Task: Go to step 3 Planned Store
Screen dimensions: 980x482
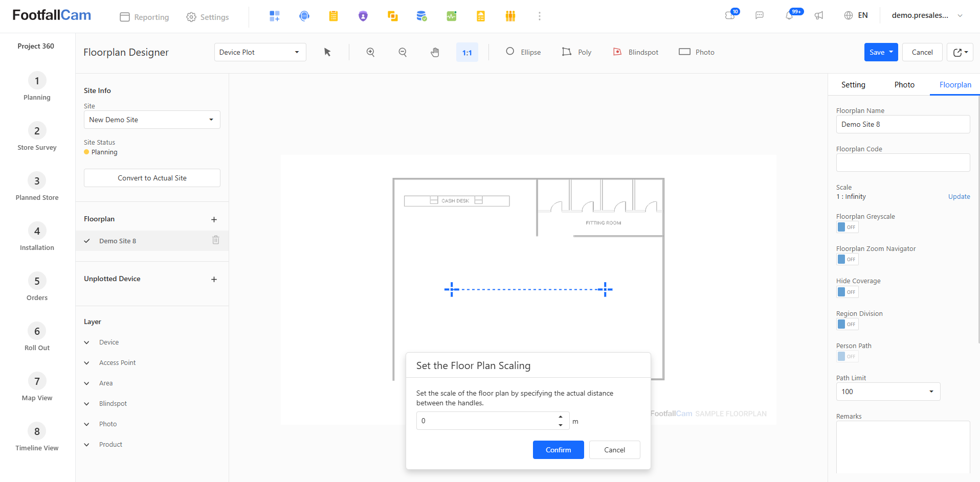Action: point(37,187)
